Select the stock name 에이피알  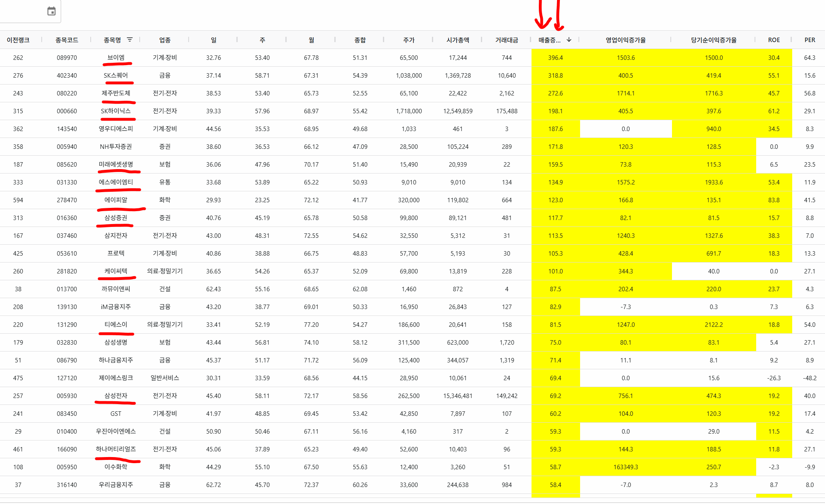116,200
